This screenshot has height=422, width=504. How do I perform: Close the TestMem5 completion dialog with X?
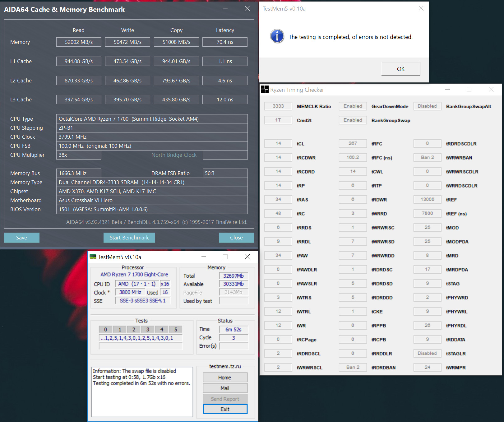click(421, 8)
